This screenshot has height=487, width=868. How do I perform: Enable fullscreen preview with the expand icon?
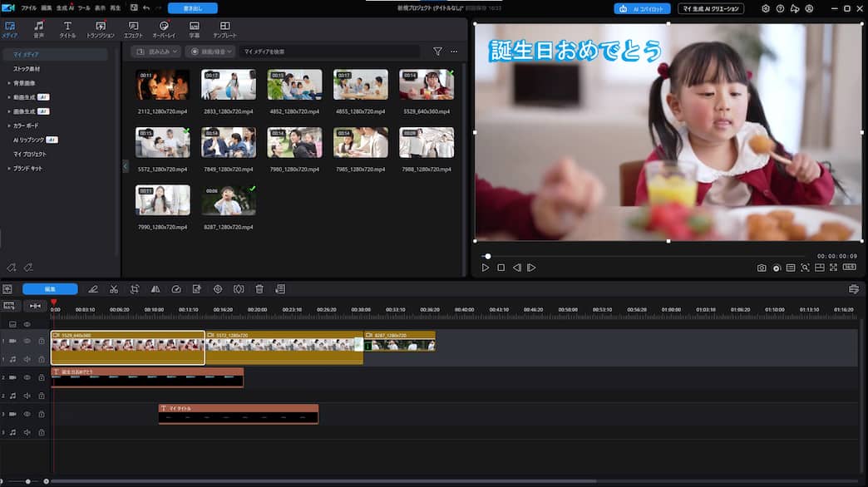pos(833,267)
